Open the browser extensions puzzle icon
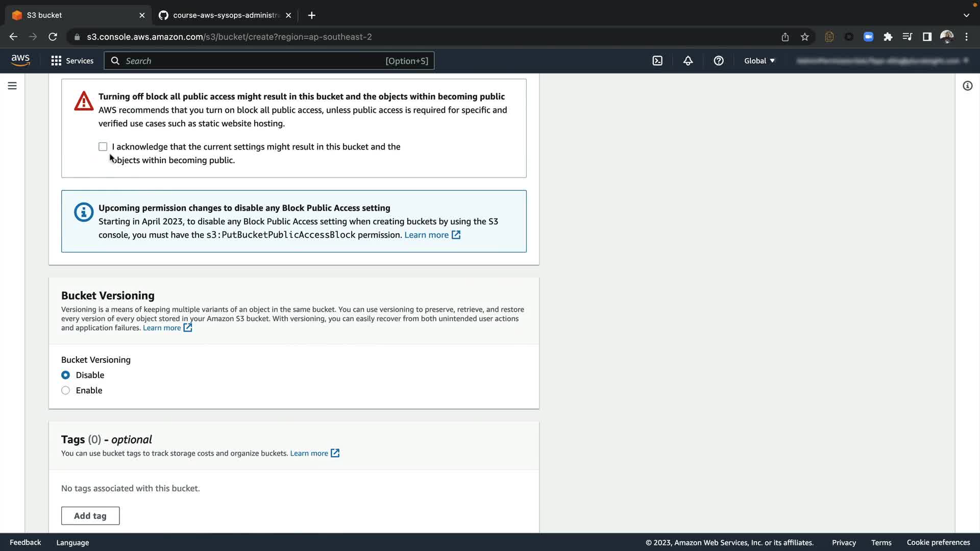This screenshot has height=551, width=980. click(888, 37)
